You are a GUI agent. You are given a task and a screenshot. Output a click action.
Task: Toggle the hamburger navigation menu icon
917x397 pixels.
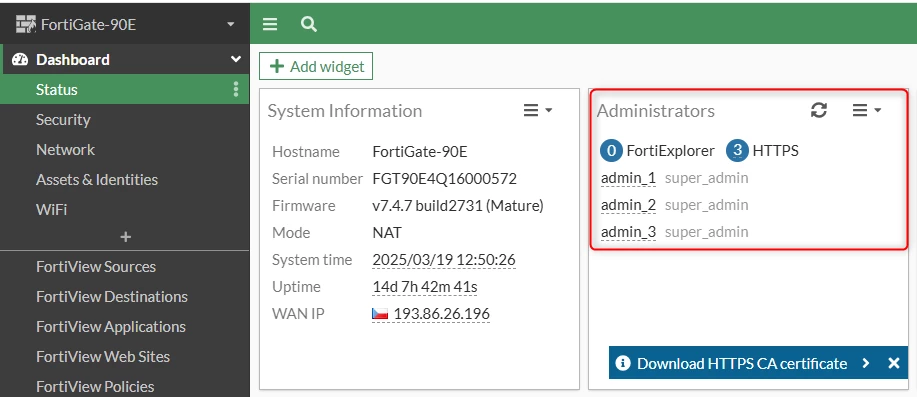270,24
